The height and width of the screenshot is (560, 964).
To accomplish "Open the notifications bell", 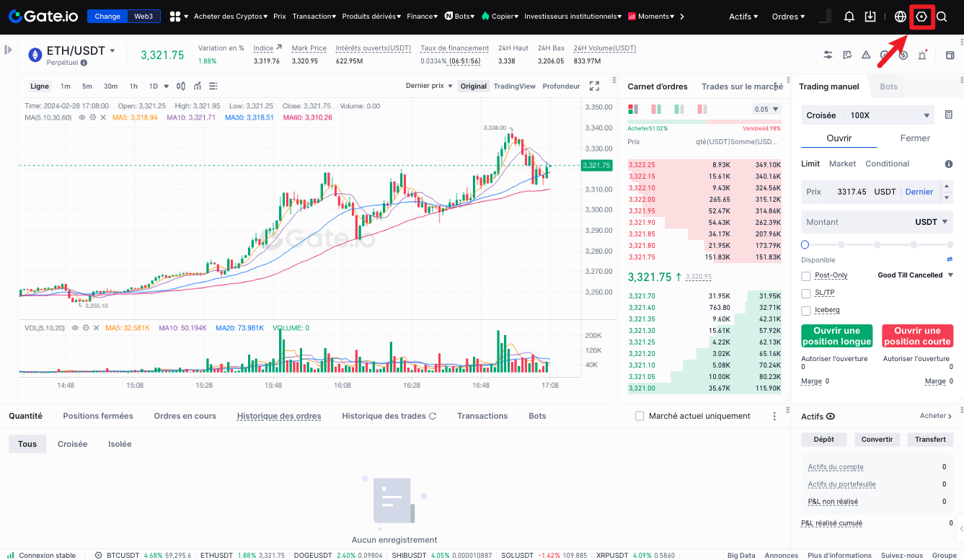I will click(x=849, y=17).
